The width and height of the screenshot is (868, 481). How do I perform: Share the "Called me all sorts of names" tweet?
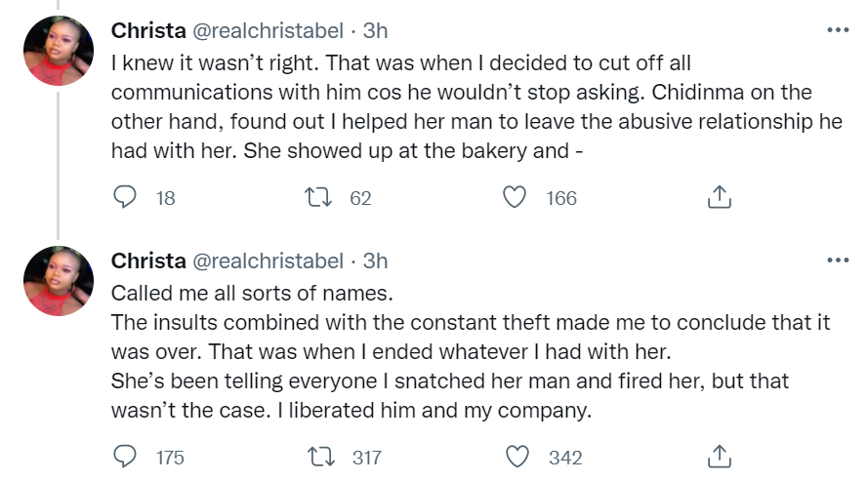[x=718, y=457]
